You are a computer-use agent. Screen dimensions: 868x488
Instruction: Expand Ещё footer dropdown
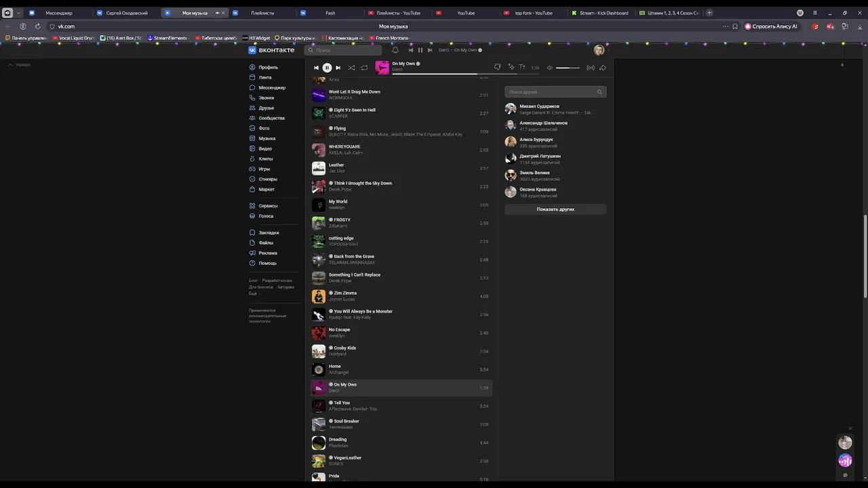coord(254,293)
